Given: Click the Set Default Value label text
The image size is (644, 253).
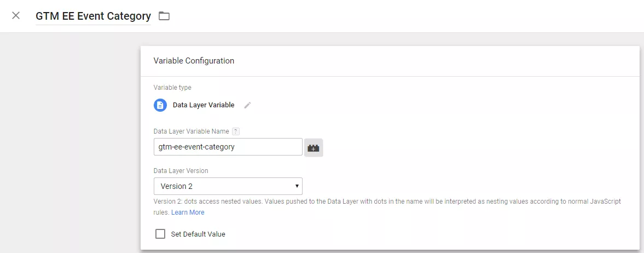Looking at the screenshot, I should [x=198, y=234].
